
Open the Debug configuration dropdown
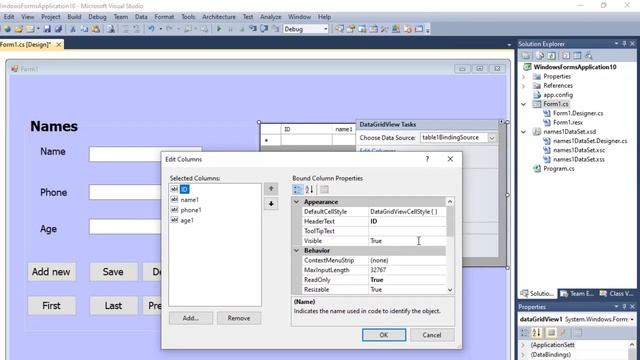pos(325,29)
